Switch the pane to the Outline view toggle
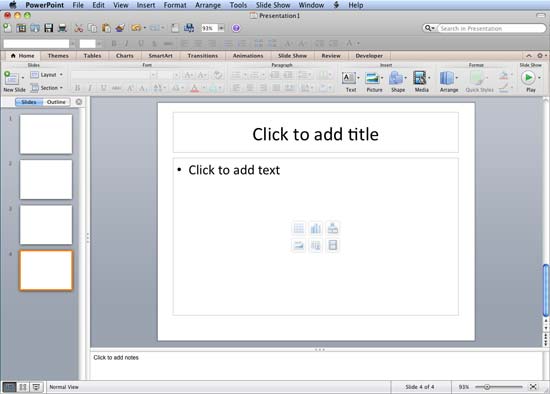Viewport: 550px width, 394px height. point(56,102)
